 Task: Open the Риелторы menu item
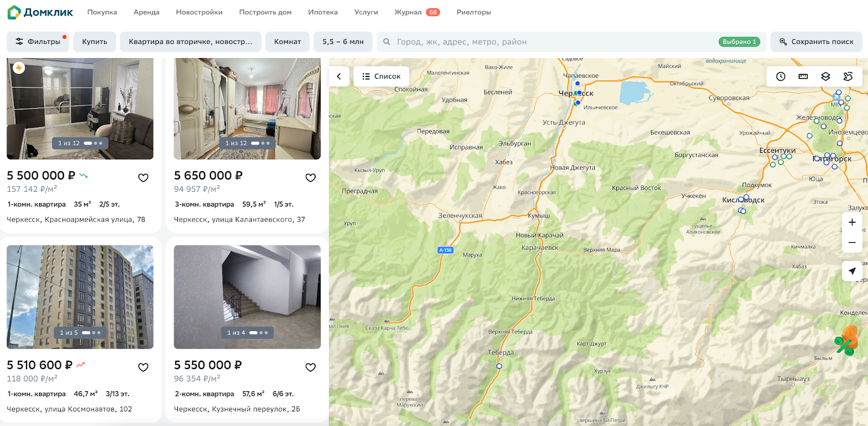point(474,12)
